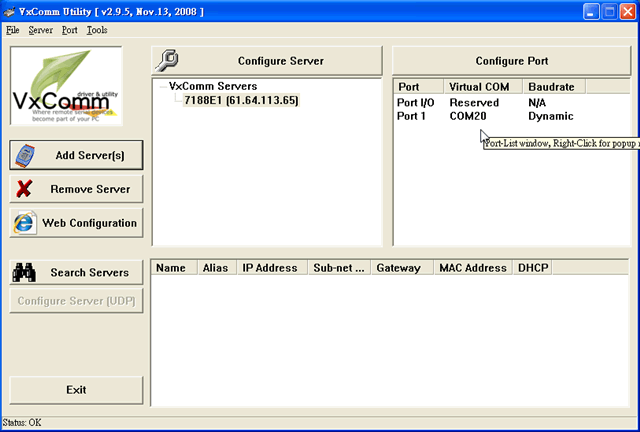The height and width of the screenshot is (432, 640).
Task: Click the binoculars Search Servers icon
Action: click(25, 272)
